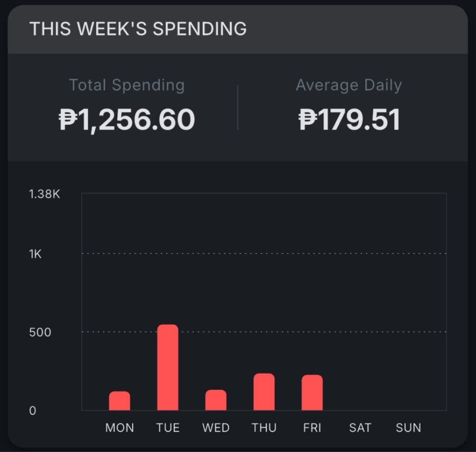This screenshot has width=476, height=452.
Task: Click the MON day label
Action: pyautogui.click(x=119, y=428)
